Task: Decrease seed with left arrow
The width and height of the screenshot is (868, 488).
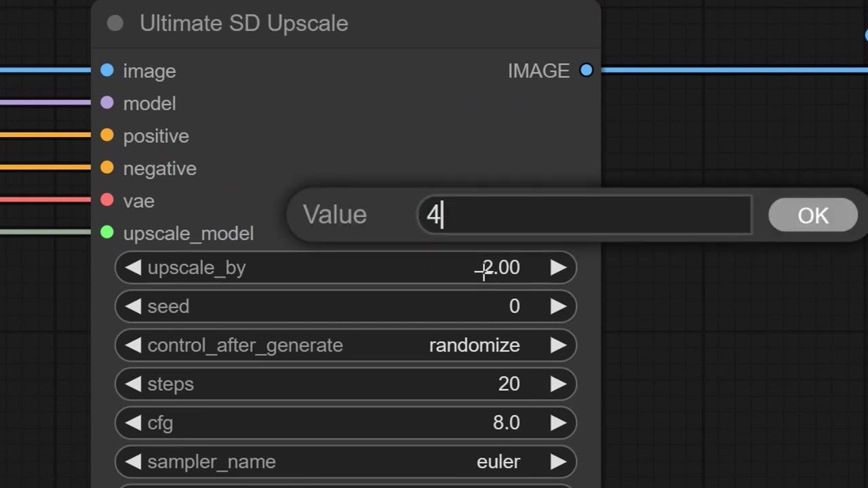Action: (x=133, y=306)
